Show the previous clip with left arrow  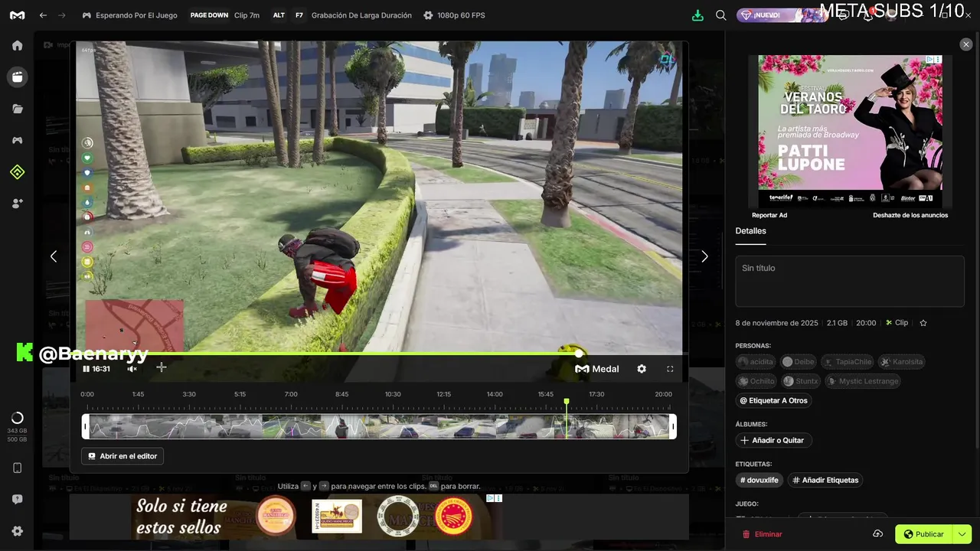pyautogui.click(x=54, y=256)
